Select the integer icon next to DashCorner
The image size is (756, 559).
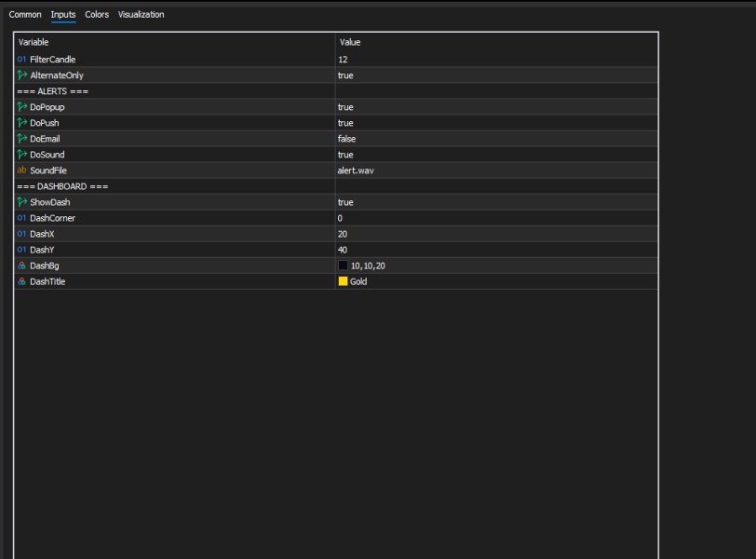[x=20, y=217]
